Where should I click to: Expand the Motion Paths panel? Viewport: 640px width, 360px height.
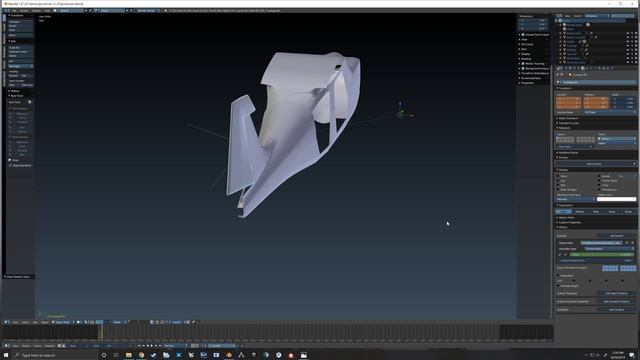point(566,218)
